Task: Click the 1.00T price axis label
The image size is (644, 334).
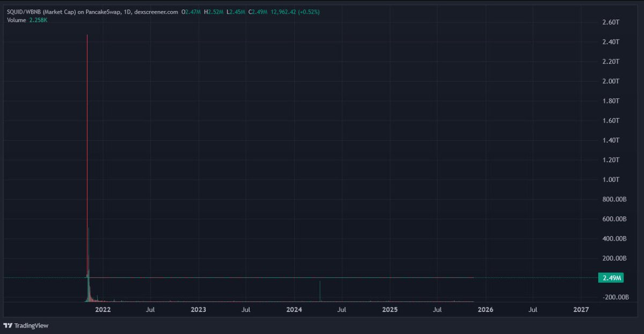Action: [x=611, y=180]
